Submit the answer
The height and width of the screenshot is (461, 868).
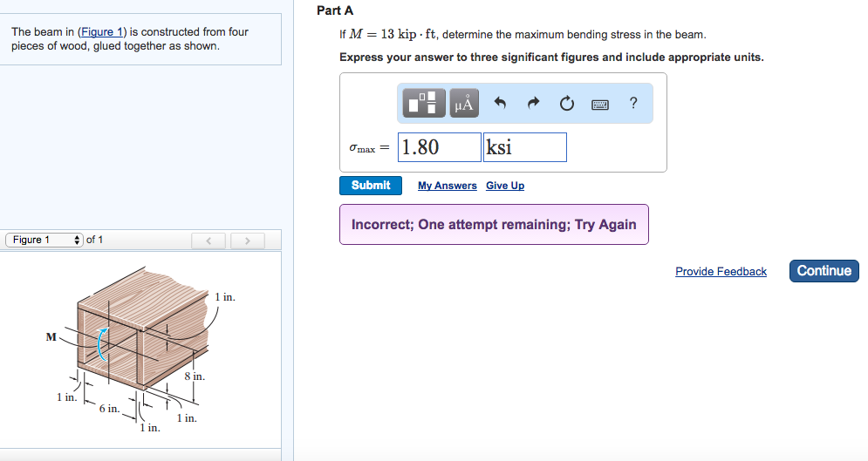click(x=371, y=185)
